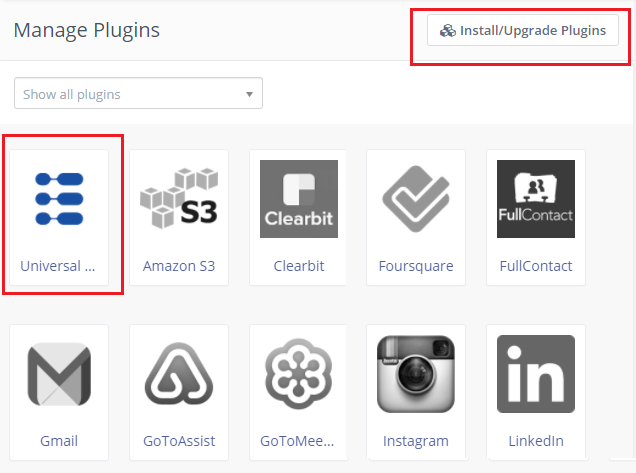Viewport: 636px width, 473px height.
Task: Select the GoToAssist triangle icon
Action: point(179,374)
